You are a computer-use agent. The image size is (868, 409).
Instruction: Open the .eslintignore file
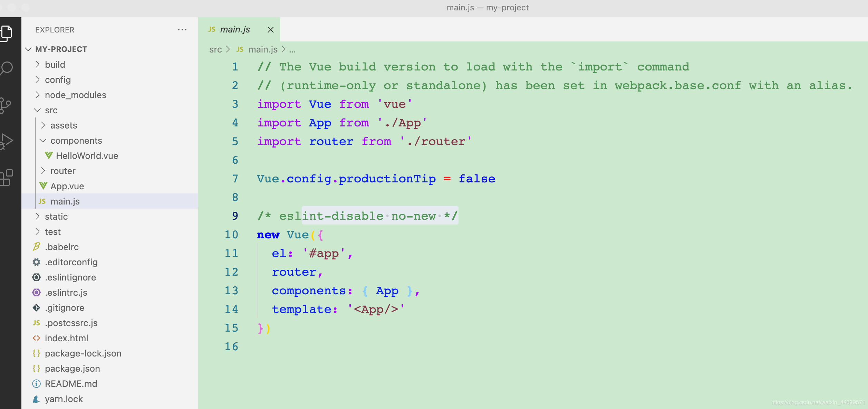tap(110, 277)
